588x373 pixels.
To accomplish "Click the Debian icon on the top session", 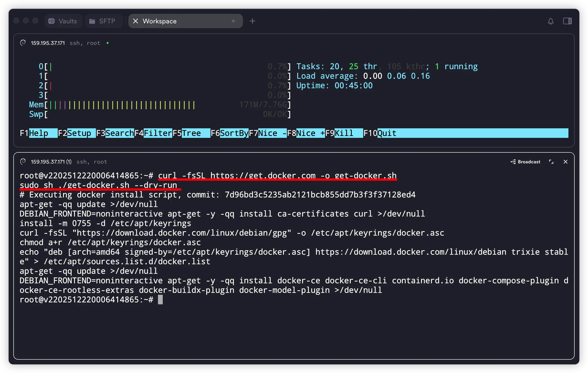I will pyautogui.click(x=23, y=43).
